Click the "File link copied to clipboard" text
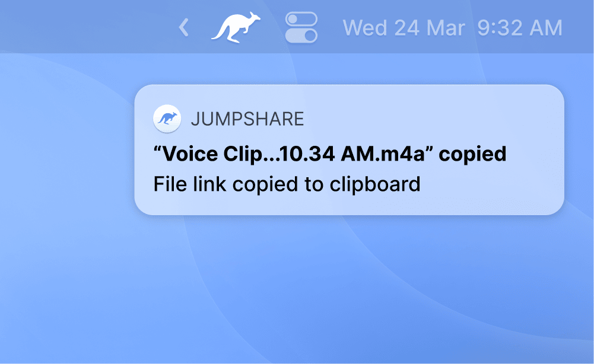The height and width of the screenshot is (364, 594). 287,184
